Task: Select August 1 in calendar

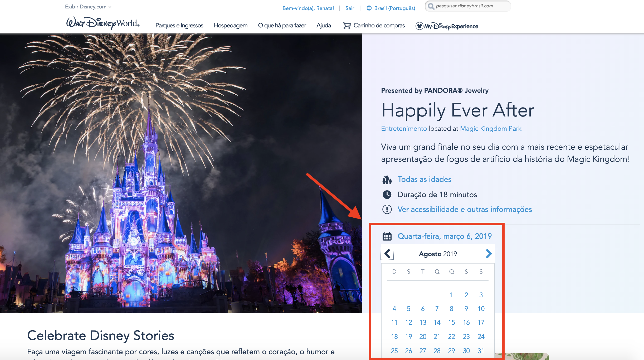Action: (x=451, y=295)
